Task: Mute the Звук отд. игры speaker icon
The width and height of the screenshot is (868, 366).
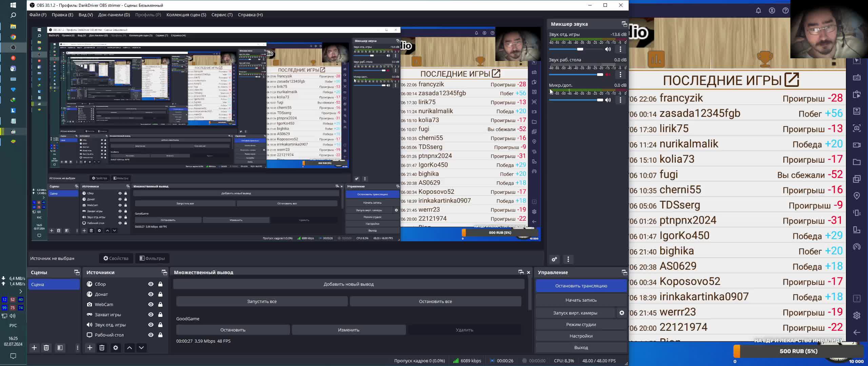Action: point(608,49)
